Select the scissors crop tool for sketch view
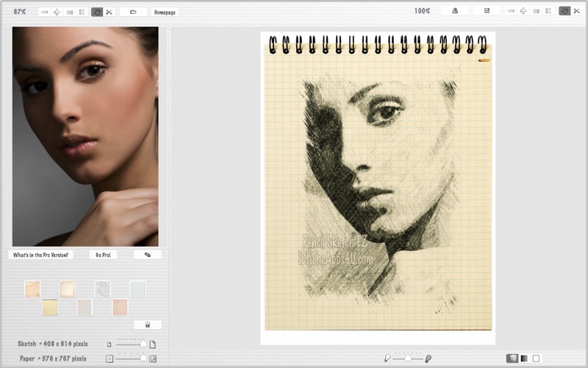This screenshot has width=588, height=368. tap(577, 11)
